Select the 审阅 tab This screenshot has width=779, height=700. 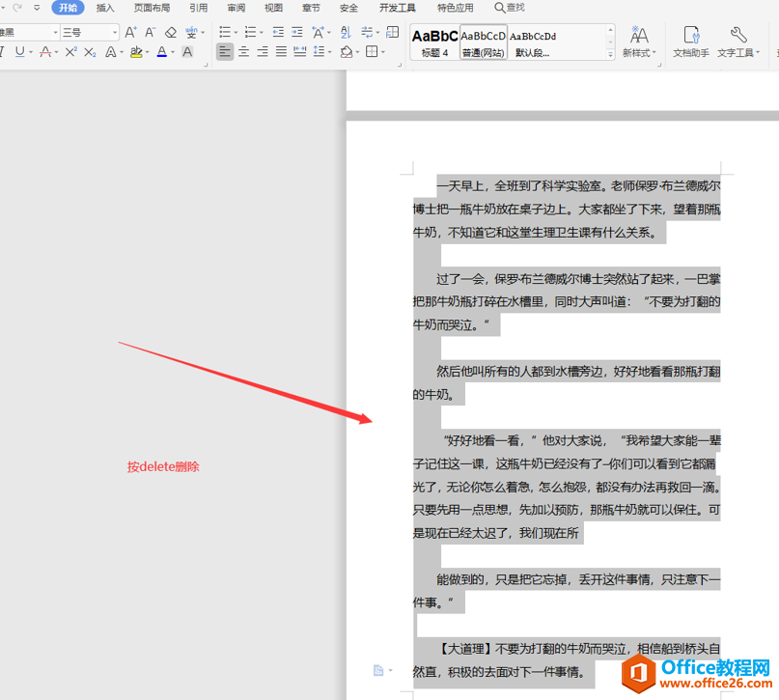pos(236,8)
